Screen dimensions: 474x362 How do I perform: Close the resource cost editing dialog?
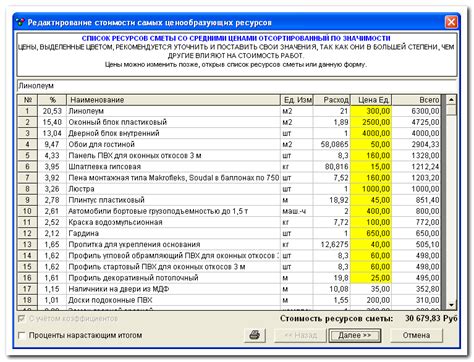click(x=451, y=22)
